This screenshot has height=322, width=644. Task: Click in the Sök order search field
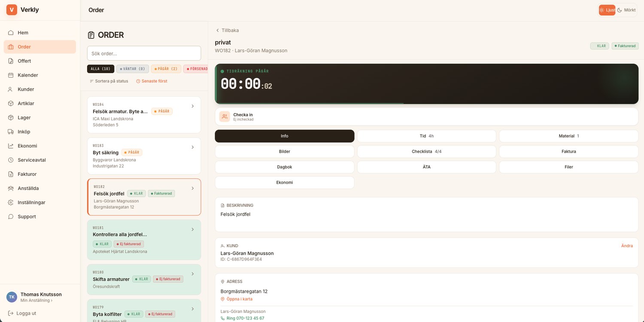(144, 53)
